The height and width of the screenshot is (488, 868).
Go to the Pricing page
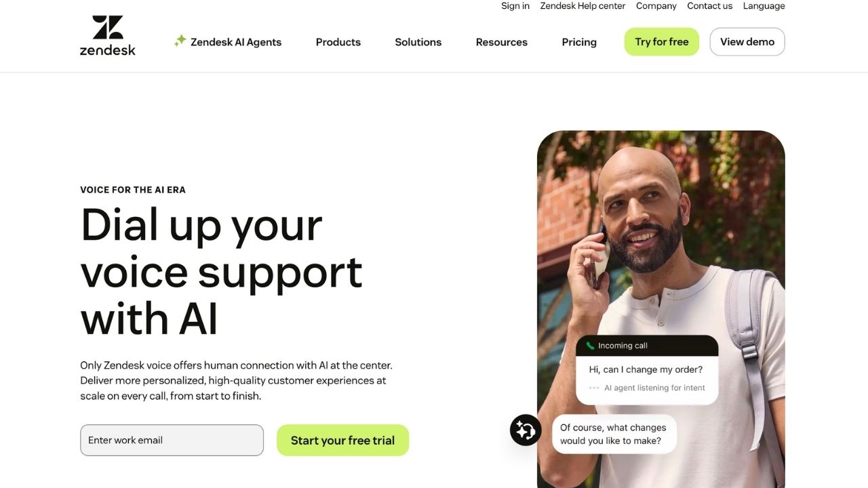coord(579,42)
